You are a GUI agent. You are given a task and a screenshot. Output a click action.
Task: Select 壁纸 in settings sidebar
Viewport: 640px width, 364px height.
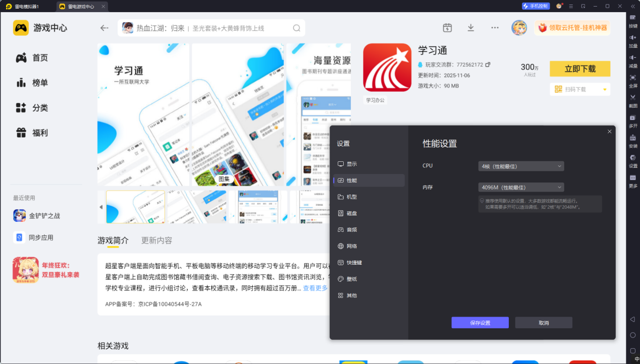369,279
